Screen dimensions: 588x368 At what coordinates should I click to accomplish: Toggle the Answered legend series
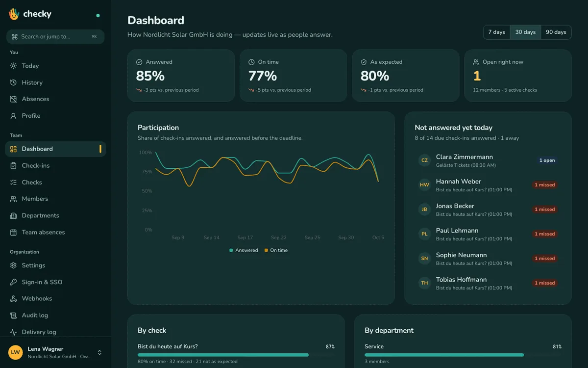click(x=244, y=250)
